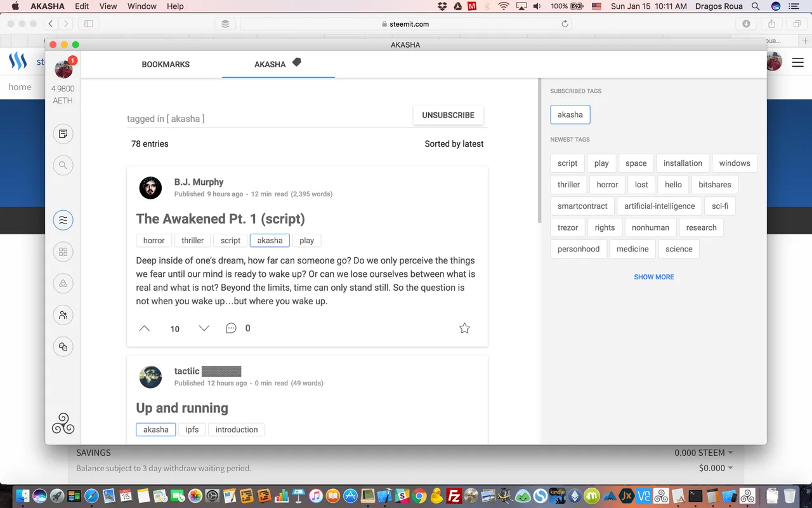Select newest tag artificial-intelligence
The height and width of the screenshot is (508, 812).
(x=660, y=206)
